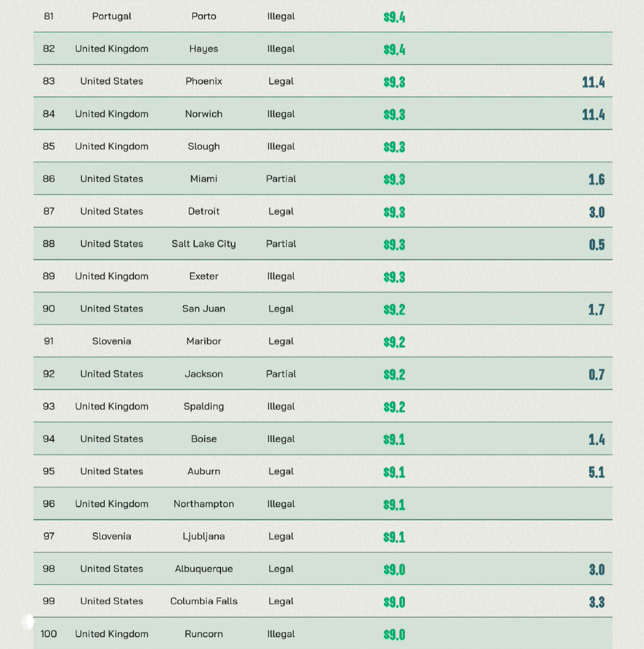Select the Ljubljana city cell
The image size is (644, 649).
(204, 536)
